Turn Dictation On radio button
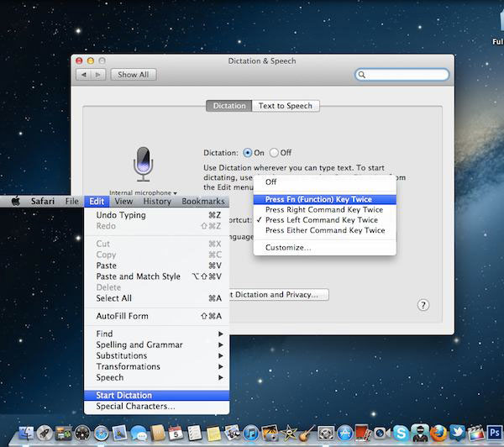This screenshot has width=504, height=447. pyautogui.click(x=248, y=153)
